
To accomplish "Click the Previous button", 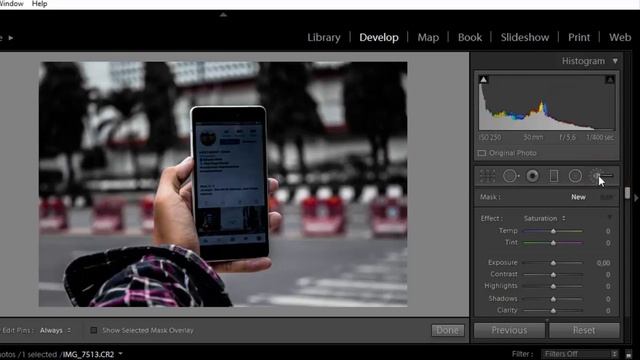I will point(509,330).
